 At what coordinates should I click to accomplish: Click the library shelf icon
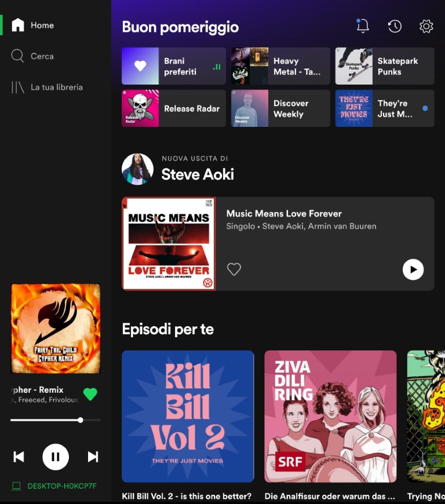(x=18, y=87)
